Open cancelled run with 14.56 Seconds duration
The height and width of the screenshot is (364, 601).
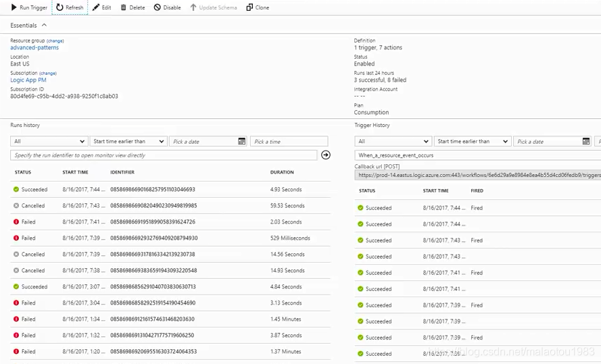point(170,254)
